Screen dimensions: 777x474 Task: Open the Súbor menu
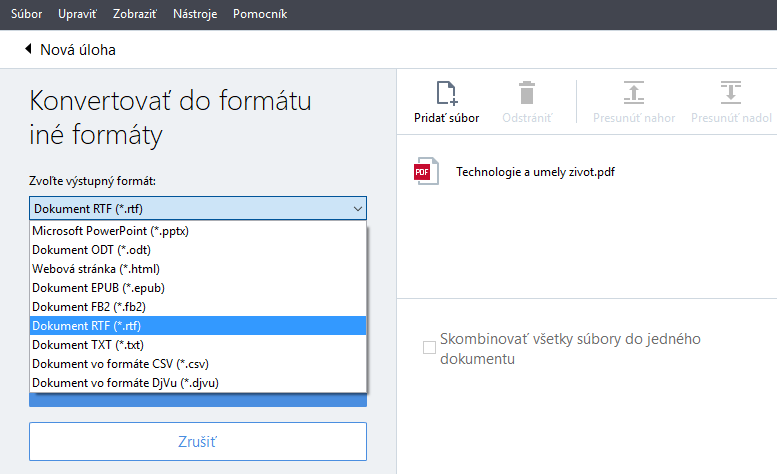(27, 15)
